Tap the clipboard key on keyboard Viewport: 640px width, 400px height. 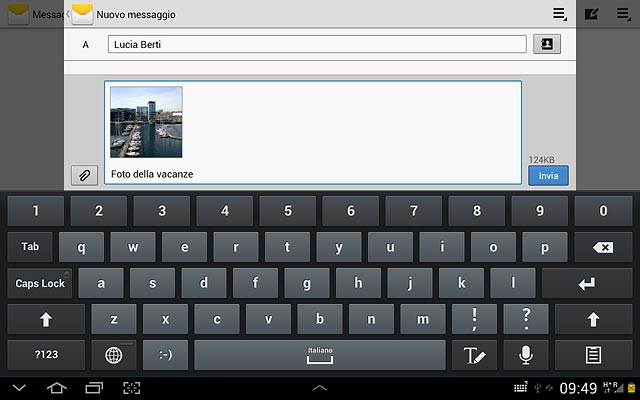coord(593,355)
